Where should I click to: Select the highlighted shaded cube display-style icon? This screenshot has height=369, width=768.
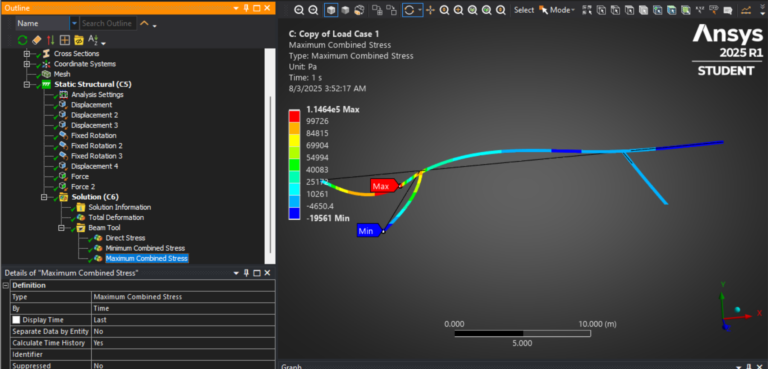(x=331, y=10)
